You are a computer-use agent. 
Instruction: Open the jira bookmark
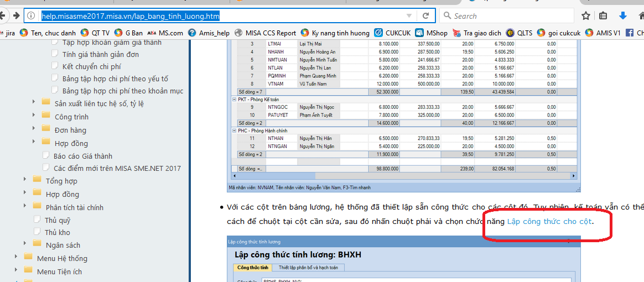8,33
